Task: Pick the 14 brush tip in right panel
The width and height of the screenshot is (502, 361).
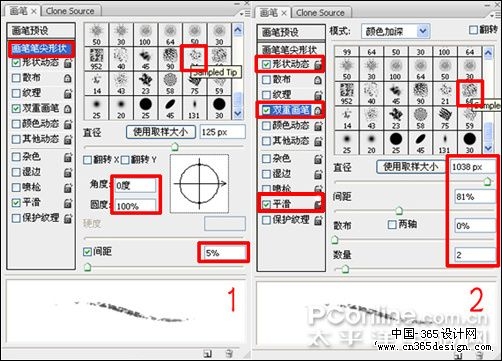Action: [347, 118]
